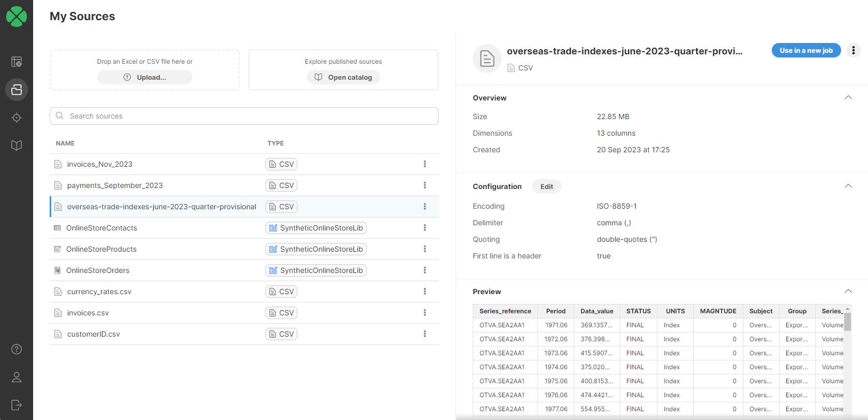Click the crosshair target icon in sidebar
The height and width of the screenshot is (420, 868).
tap(17, 118)
